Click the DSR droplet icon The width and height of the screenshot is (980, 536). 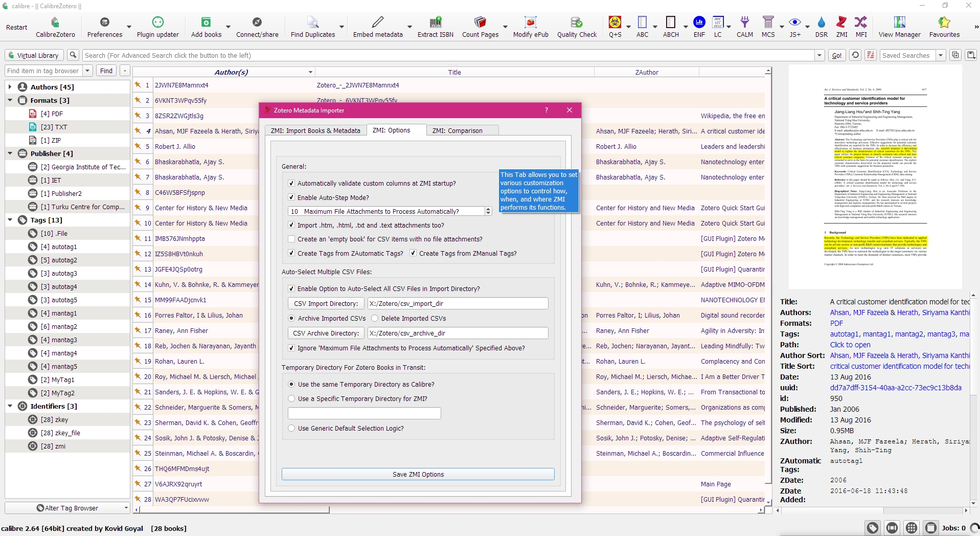pyautogui.click(x=822, y=27)
